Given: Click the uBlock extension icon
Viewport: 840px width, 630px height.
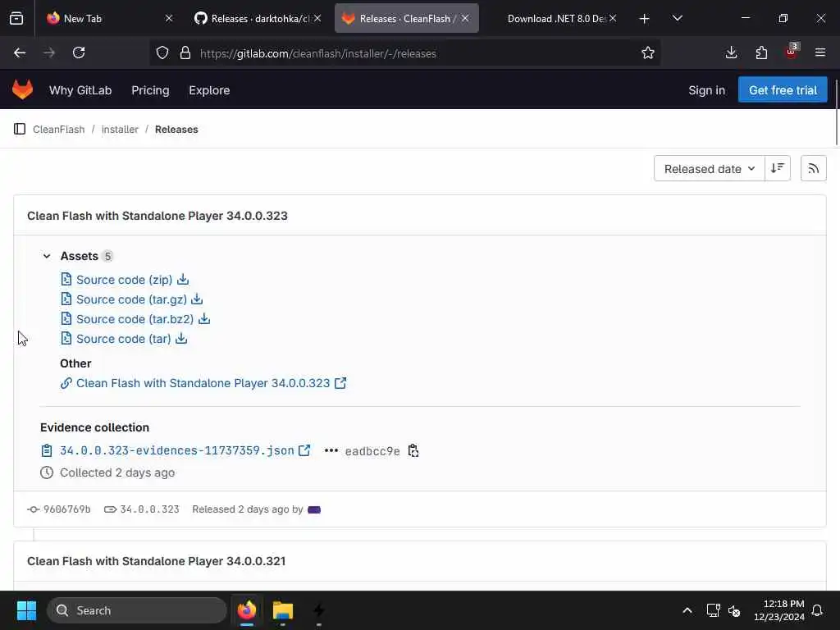Looking at the screenshot, I should (x=792, y=52).
